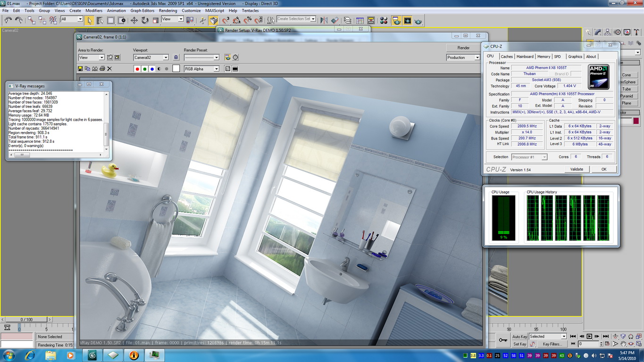Click the Mirror tool icon
The image size is (644, 362).
tap(324, 20)
